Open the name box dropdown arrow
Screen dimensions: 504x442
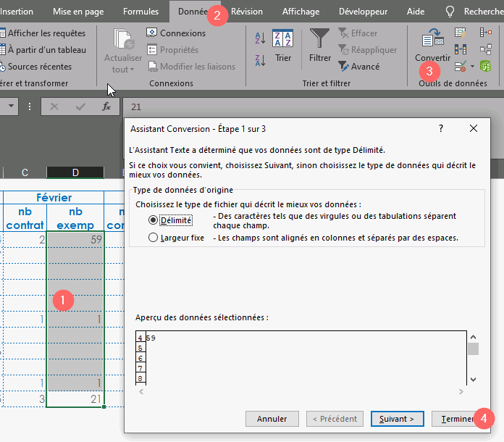(12, 107)
